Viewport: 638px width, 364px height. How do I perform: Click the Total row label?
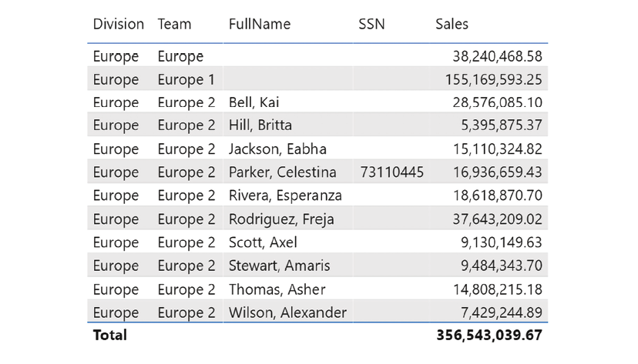point(110,336)
